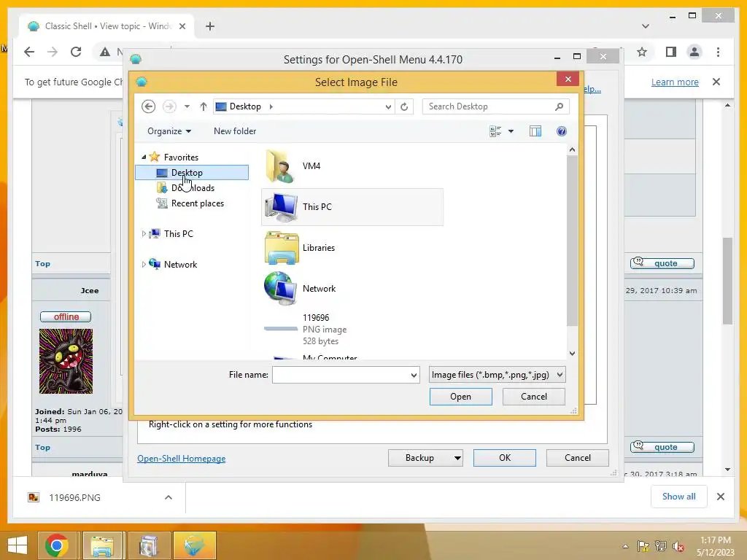Screen dimensions: 747x560
Task: Click Show all downloads button
Action: (679, 497)
